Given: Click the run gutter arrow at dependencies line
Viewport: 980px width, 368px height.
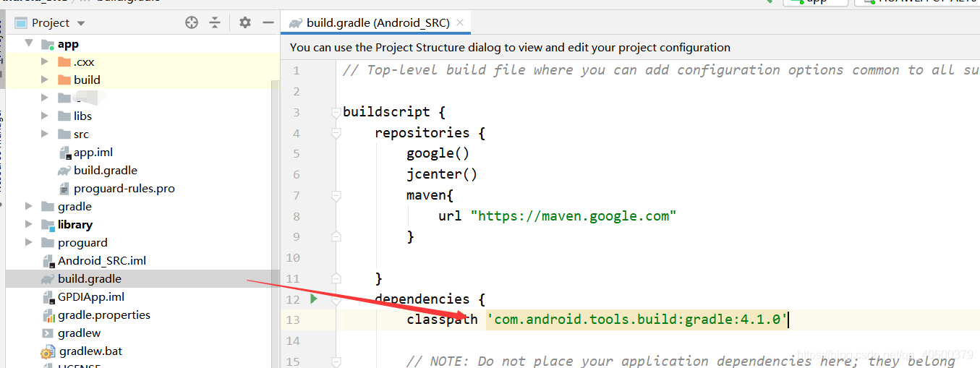Looking at the screenshot, I should (x=313, y=299).
